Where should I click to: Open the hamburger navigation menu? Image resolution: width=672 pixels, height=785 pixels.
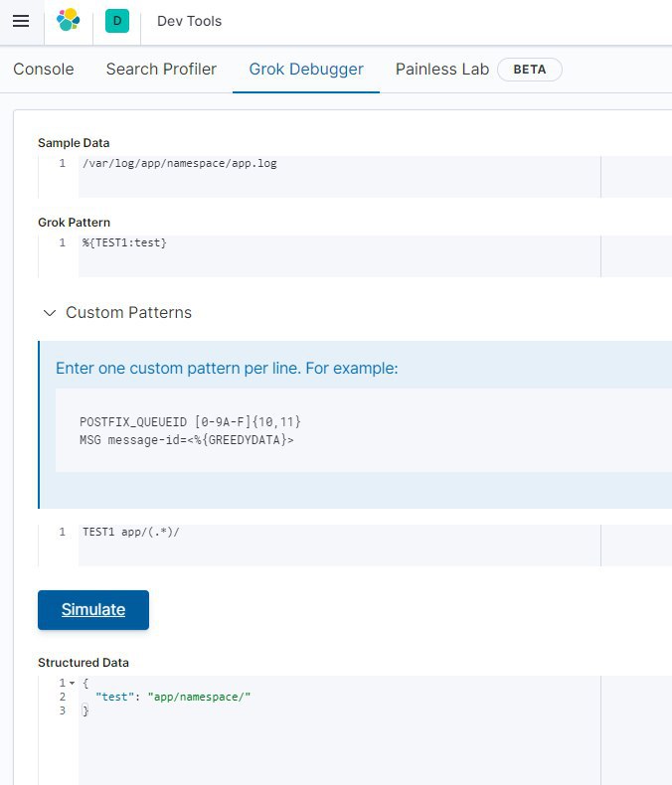(21, 21)
